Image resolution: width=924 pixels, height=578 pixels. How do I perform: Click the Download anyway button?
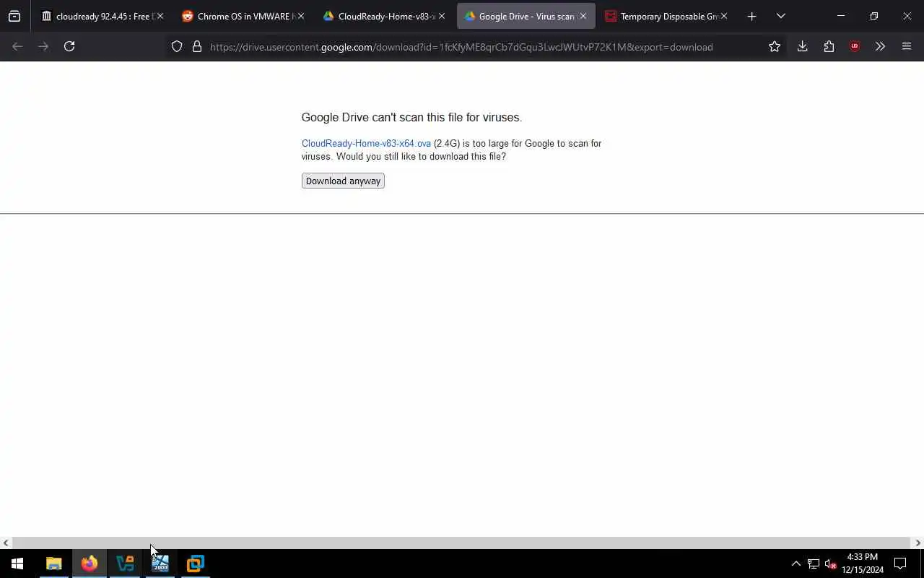[343, 181]
